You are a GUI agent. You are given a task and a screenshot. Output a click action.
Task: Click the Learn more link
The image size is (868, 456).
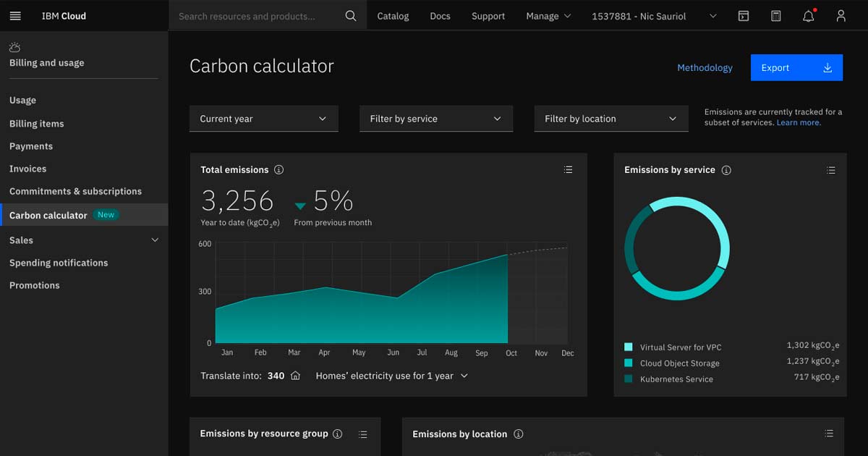799,123
